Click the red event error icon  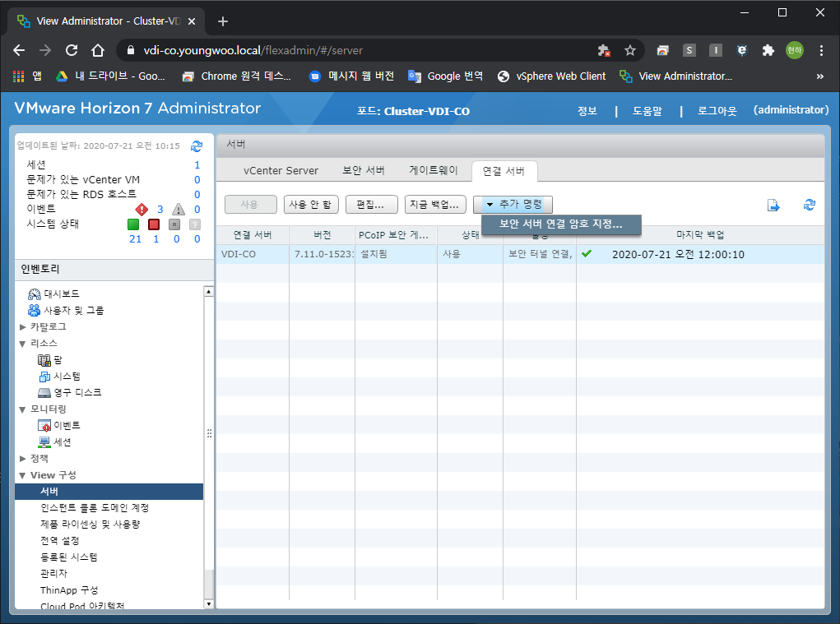point(142,210)
